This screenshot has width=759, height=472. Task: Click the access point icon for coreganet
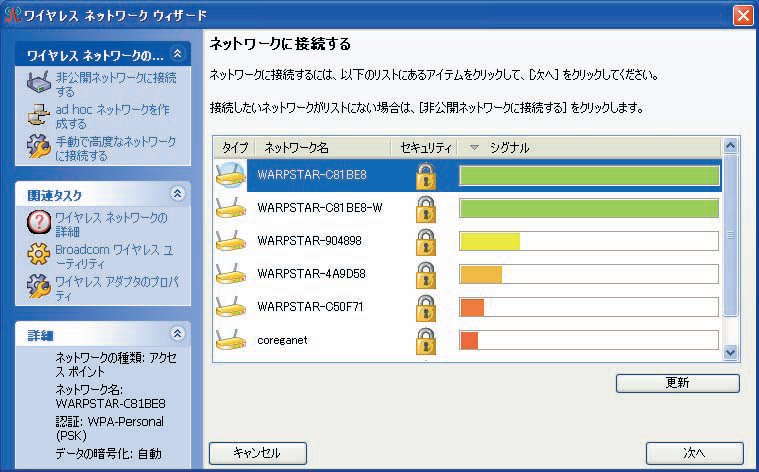tap(230, 340)
